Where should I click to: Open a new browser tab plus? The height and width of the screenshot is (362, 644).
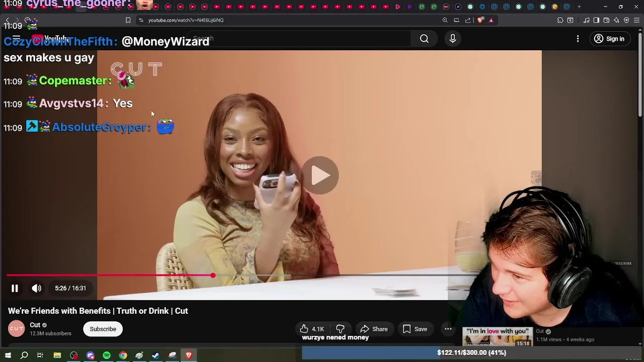click(x=579, y=7)
